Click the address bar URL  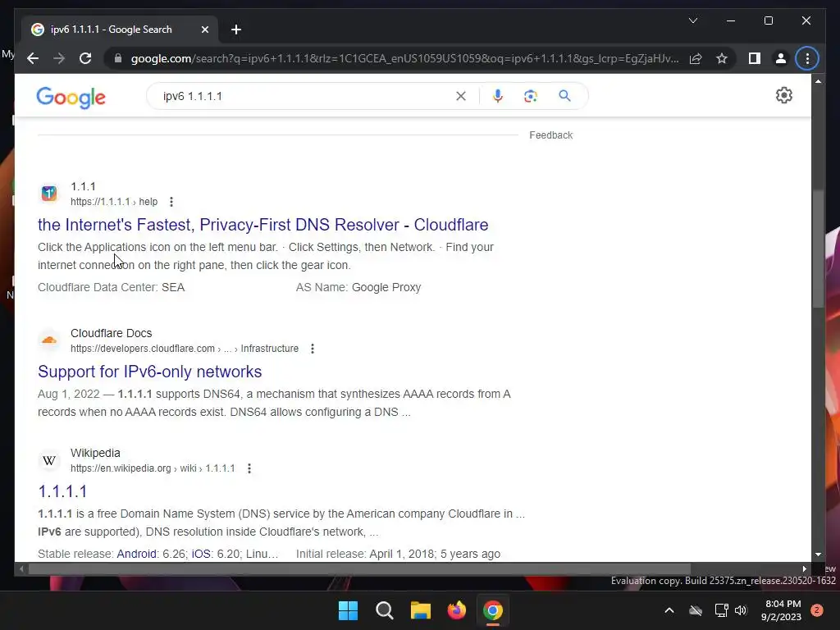click(x=404, y=58)
